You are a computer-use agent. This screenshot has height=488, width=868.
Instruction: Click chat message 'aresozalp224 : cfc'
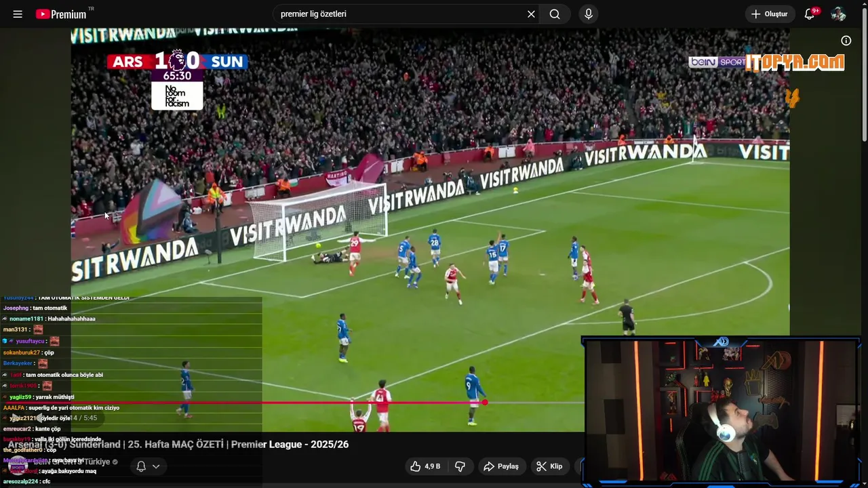click(26, 481)
